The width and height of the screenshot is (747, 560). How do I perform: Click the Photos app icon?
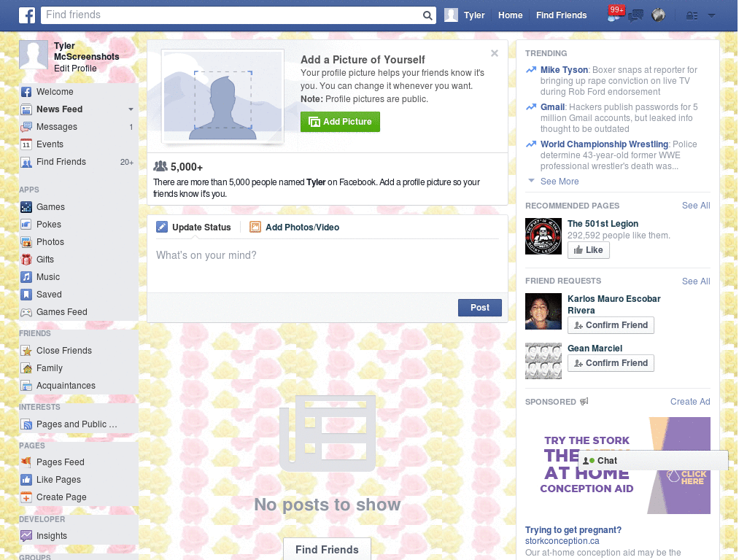coord(26,242)
